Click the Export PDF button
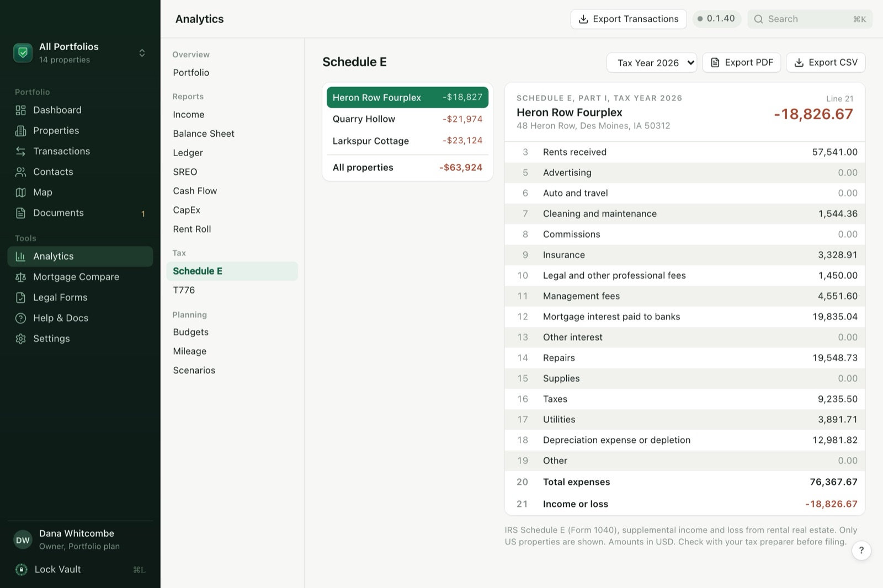 (742, 63)
